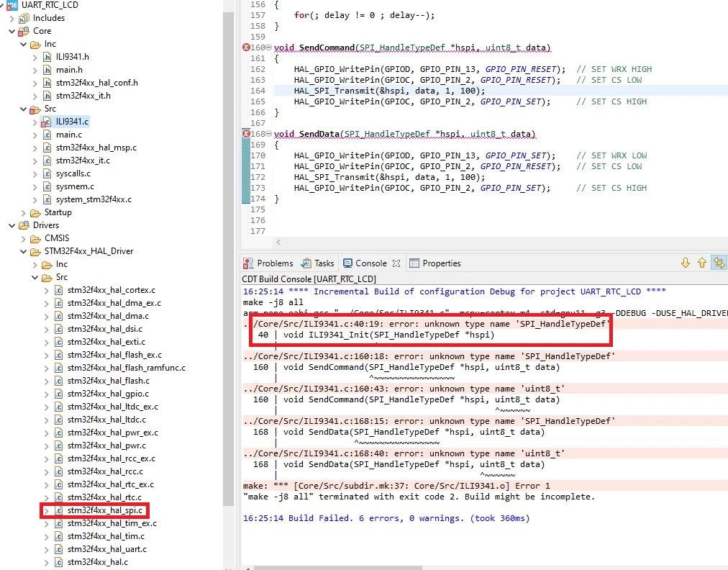Screen dimensions: 728x570
Task: Click project tree vertical scrollbar
Action: click(228, 258)
